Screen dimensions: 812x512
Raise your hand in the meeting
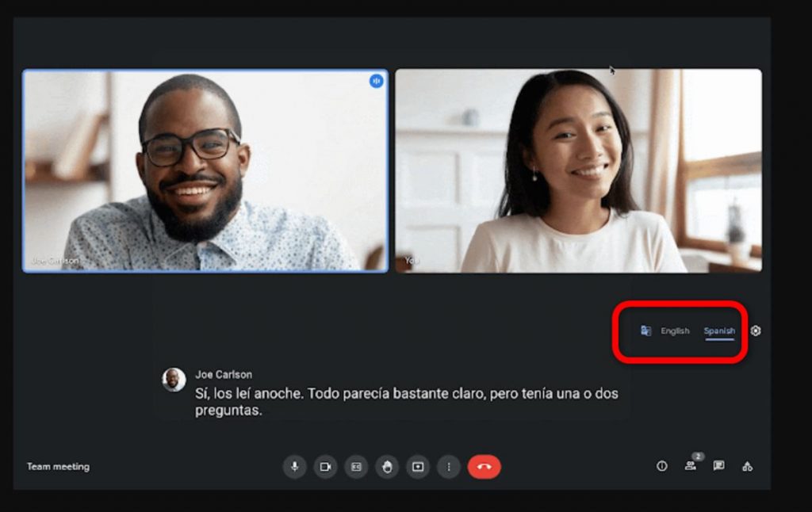click(x=387, y=467)
